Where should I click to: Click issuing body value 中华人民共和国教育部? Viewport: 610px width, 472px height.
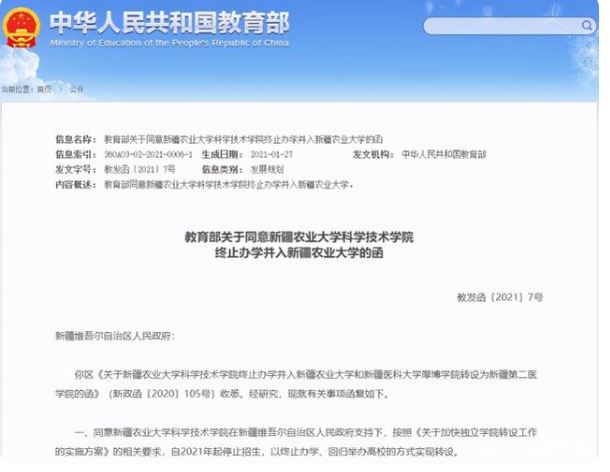(x=444, y=154)
